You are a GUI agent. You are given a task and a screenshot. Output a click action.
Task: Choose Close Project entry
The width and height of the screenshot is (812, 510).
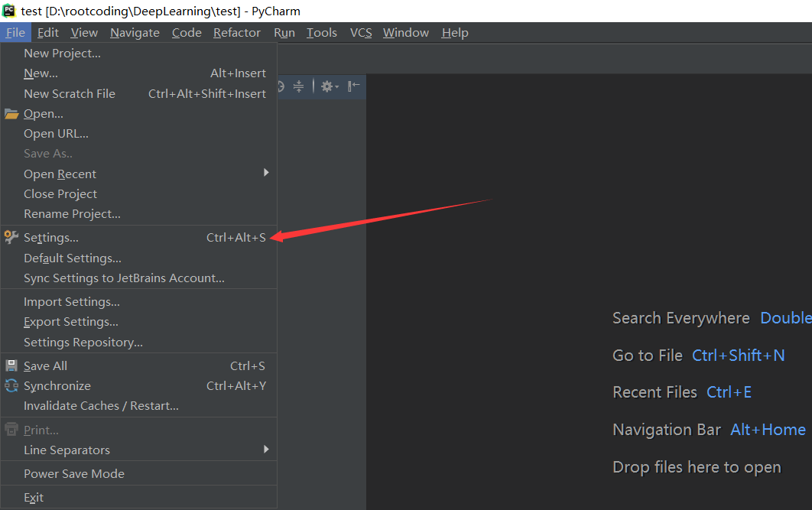(139, 194)
